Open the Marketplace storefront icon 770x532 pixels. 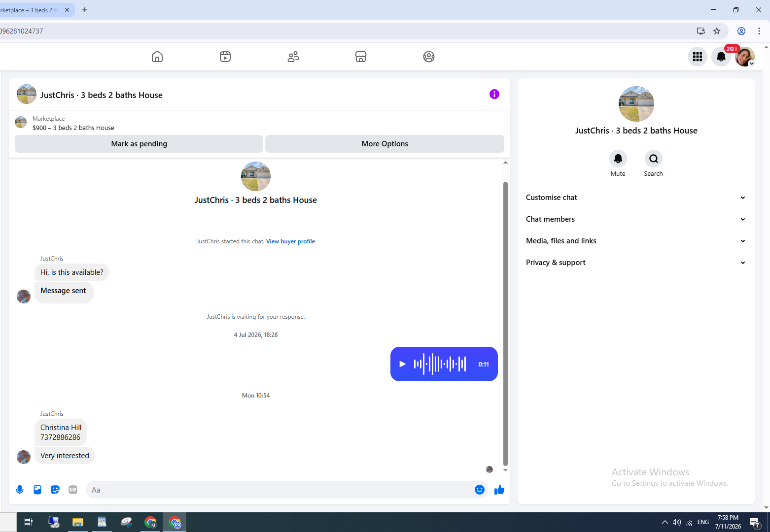tap(361, 57)
